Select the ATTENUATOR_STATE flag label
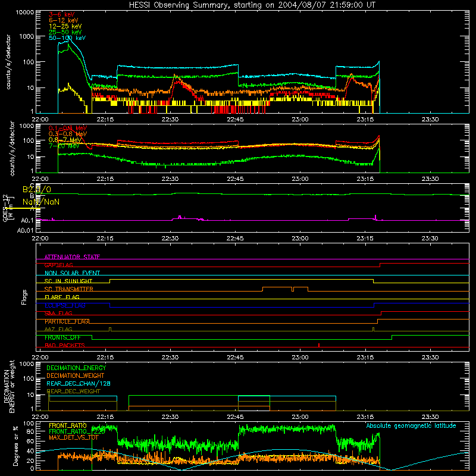Screen dimensions: 476x476 (72, 257)
